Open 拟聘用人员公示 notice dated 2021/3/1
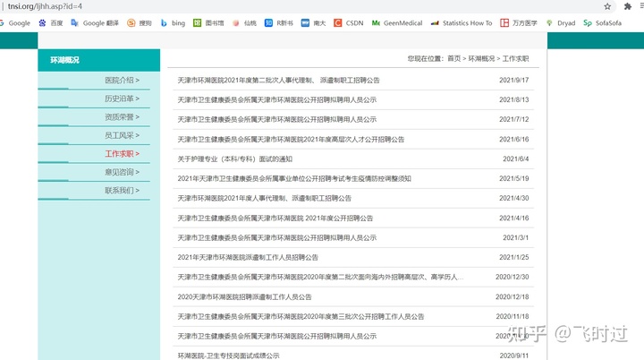644x360 pixels. coord(276,238)
